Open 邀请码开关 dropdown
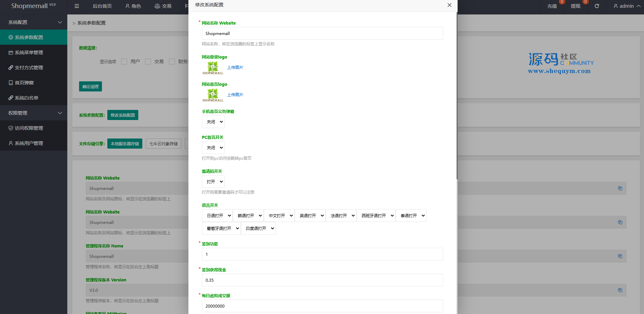Image resolution: width=644 pixels, height=314 pixels. (213, 182)
